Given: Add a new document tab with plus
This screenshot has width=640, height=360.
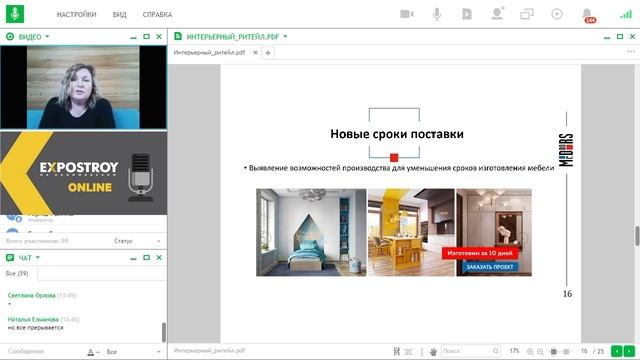Looking at the screenshot, I should (268, 53).
